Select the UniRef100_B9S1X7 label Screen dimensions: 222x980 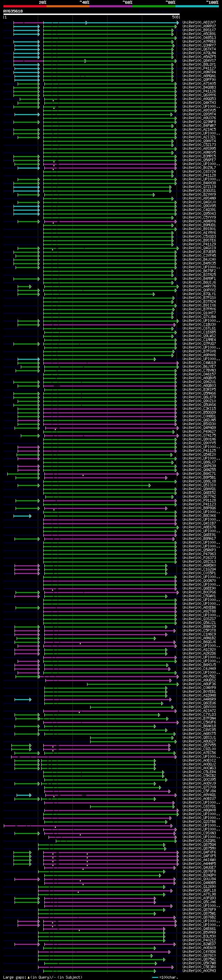pyautogui.click(x=199, y=30)
